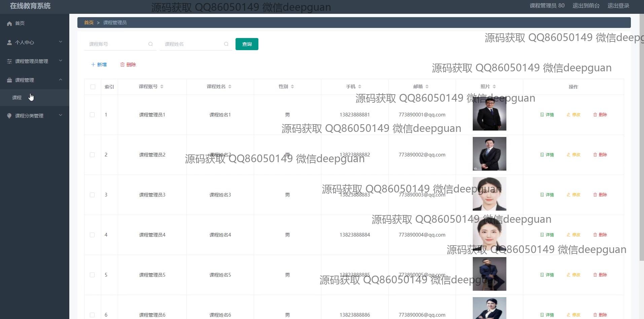644x319 pixels.
Task: Check the box for row 课程管理员1
Action: [92, 115]
